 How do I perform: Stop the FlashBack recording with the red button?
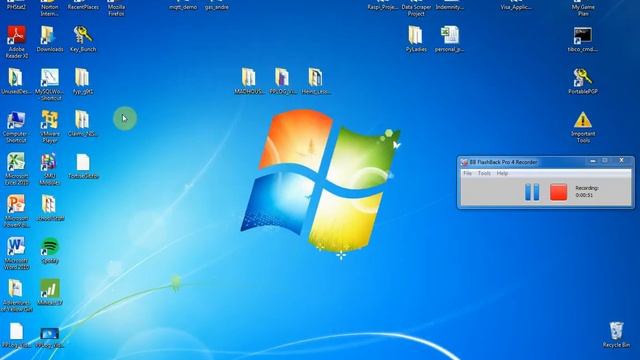[558, 192]
